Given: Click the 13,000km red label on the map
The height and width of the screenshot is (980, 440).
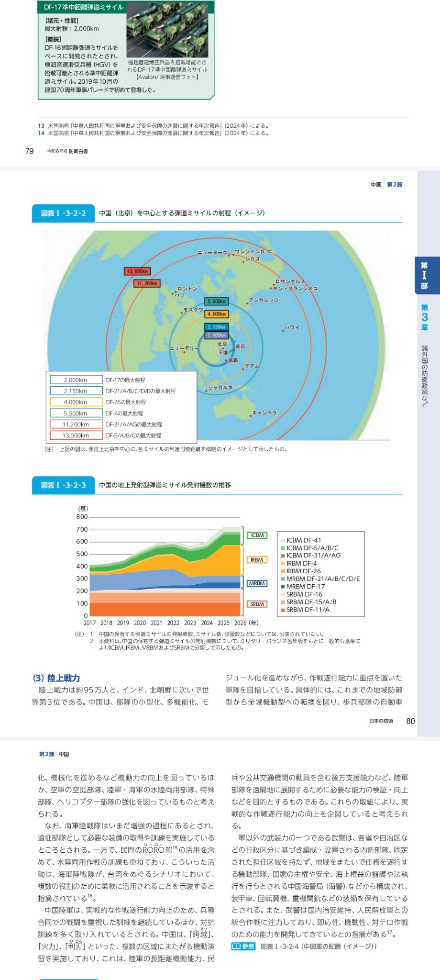Looking at the screenshot, I should pos(137,271).
